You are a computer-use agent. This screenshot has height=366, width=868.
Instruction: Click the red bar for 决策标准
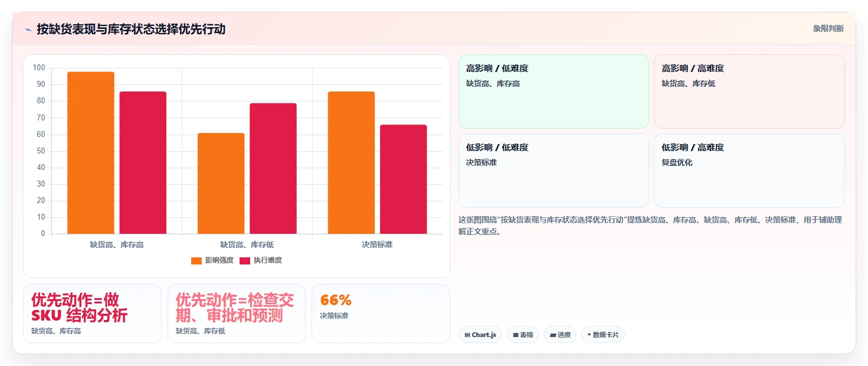tap(404, 179)
